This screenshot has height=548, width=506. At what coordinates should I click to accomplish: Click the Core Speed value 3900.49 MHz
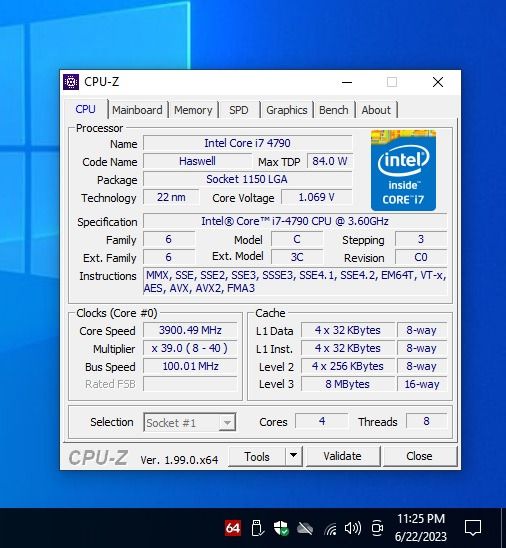pyautogui.click(x=190, y=330)
